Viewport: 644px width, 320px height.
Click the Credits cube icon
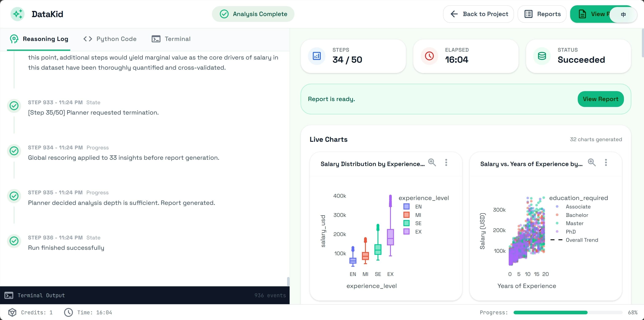12,312
